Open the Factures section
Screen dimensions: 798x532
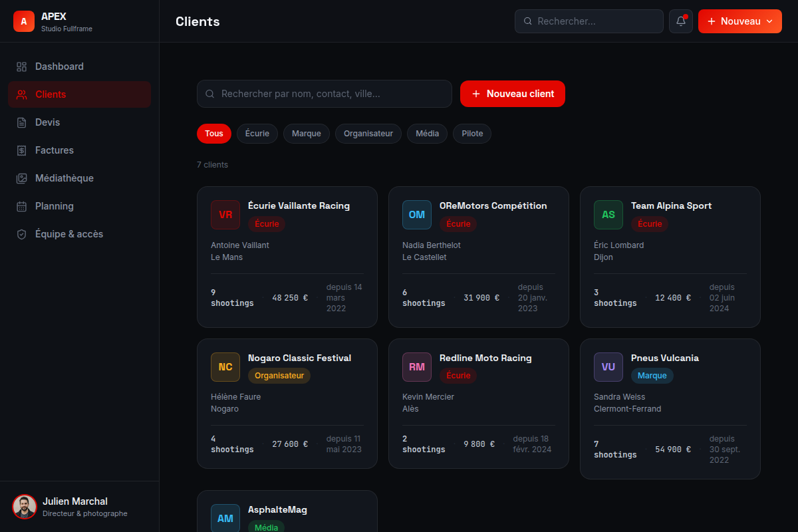80,150
